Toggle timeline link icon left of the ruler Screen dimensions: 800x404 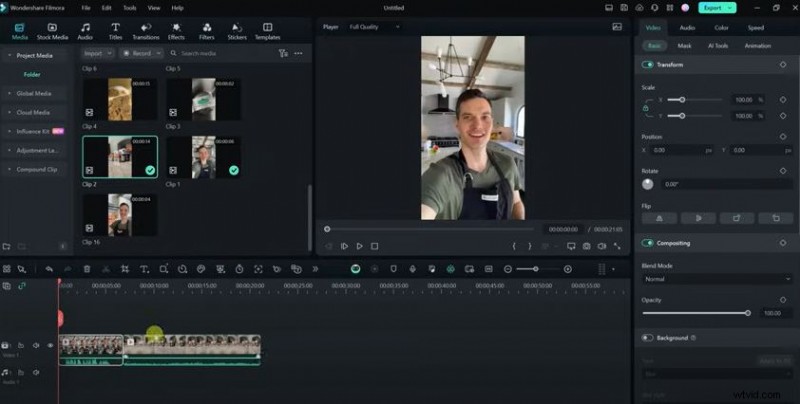click(21, 286)
